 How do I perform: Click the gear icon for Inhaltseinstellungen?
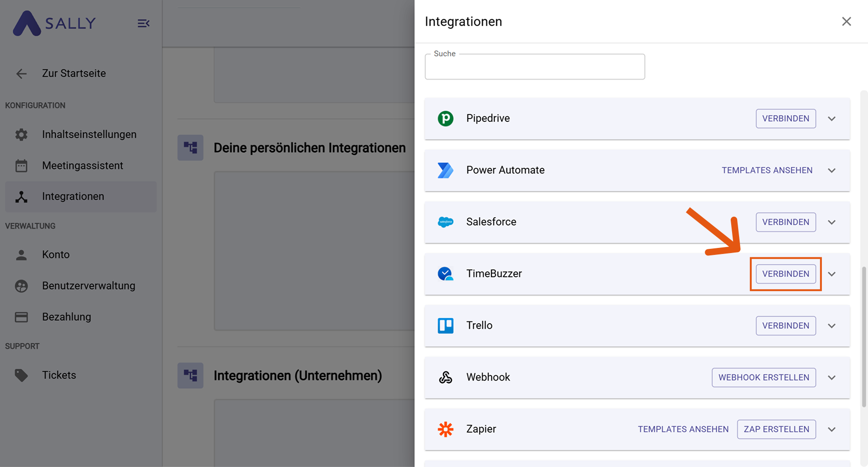click(21, 134)
